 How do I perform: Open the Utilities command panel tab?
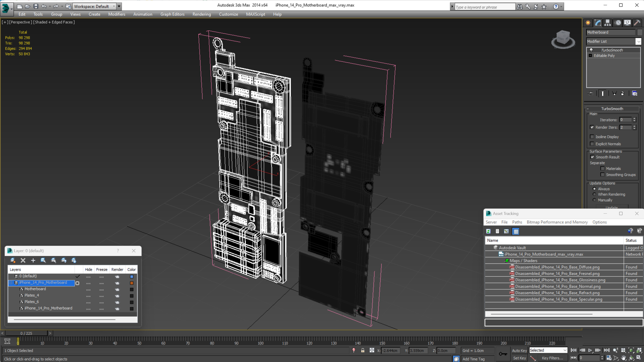pos(637,23)
